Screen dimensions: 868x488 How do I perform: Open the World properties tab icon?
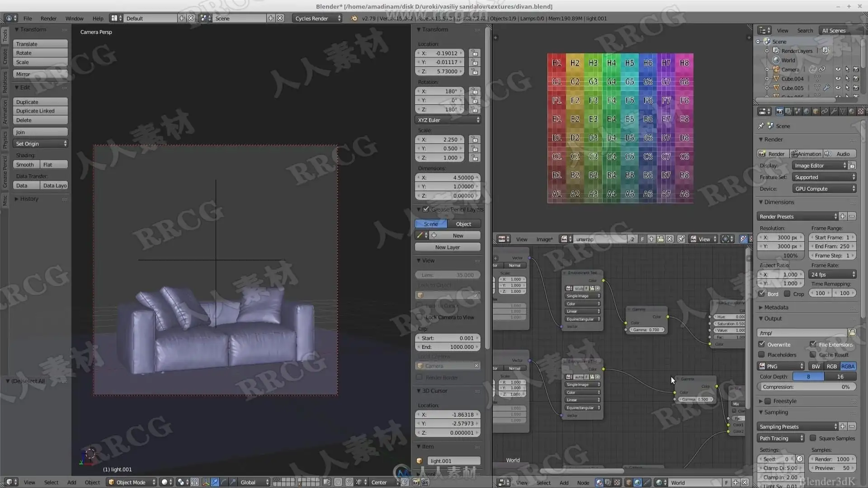click(x=807, y=111)
